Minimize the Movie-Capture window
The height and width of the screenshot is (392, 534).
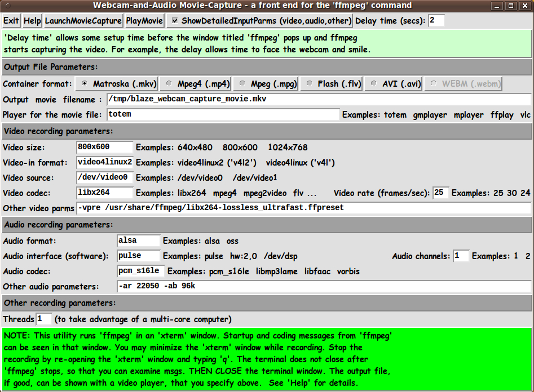[497, 6]
